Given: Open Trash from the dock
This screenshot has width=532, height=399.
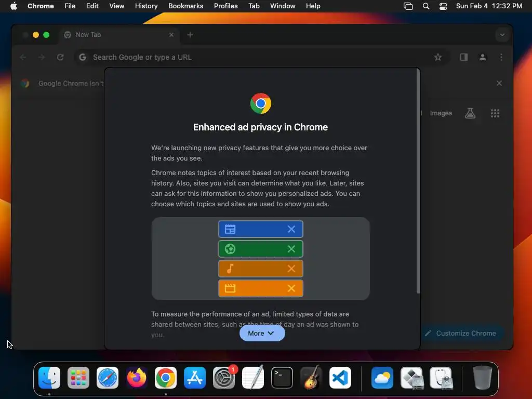Looking at the screenshot, I should 482,378.
